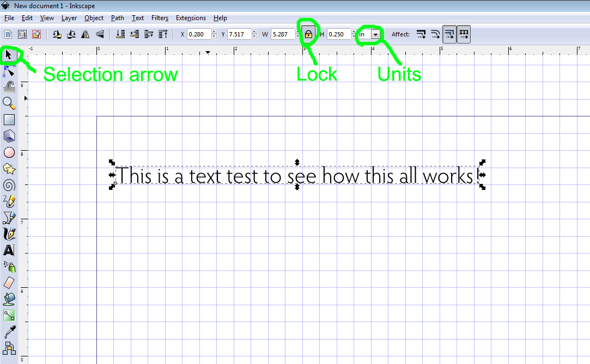This screenshot has width=590, height=364.
Task: Activate the Spiral tool
Action: [9, 185]
